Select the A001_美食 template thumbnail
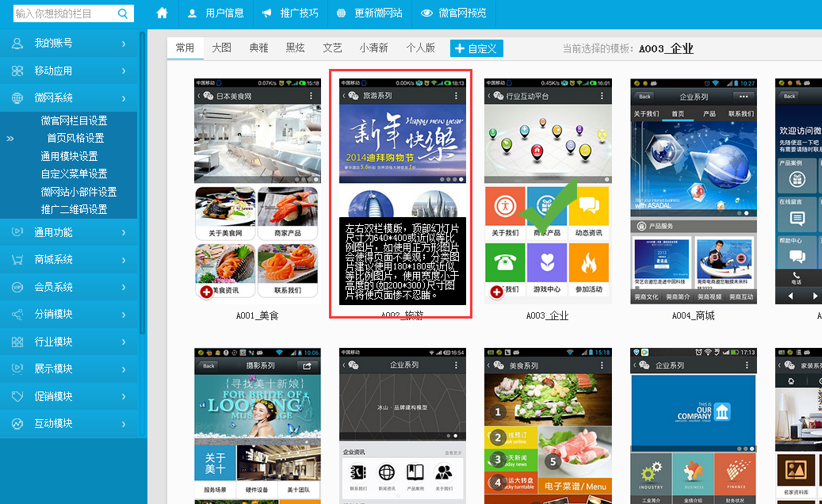This screenshot has height=504, width=822. pos(258,190)
